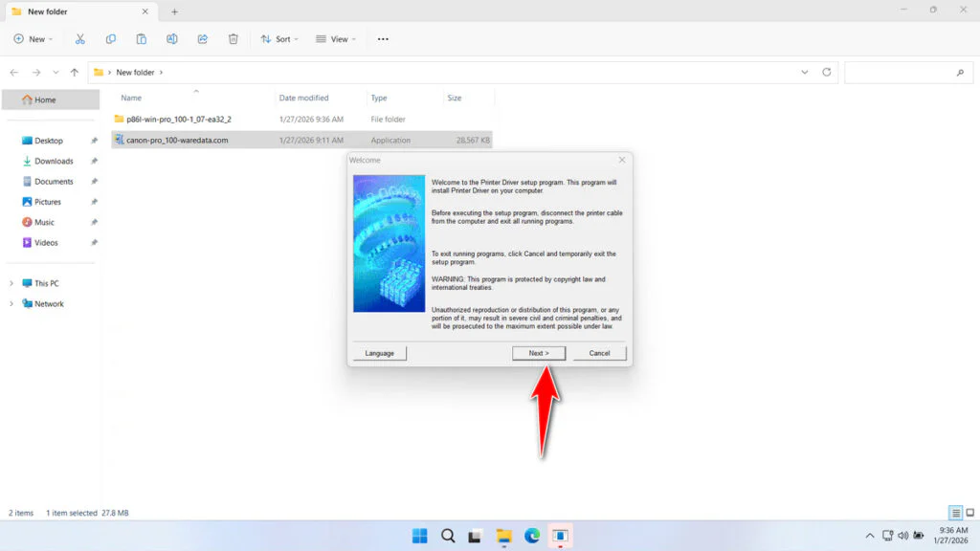The width and height of the screenshot is (980, 551).
Task: Delete the selected item using the trash icon
Action: [x=233, y=38]
